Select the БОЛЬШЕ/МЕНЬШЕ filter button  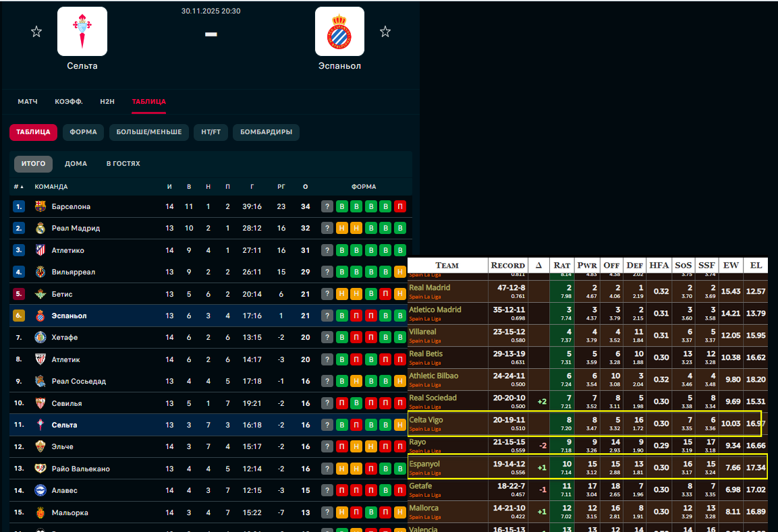coord(148,132)
